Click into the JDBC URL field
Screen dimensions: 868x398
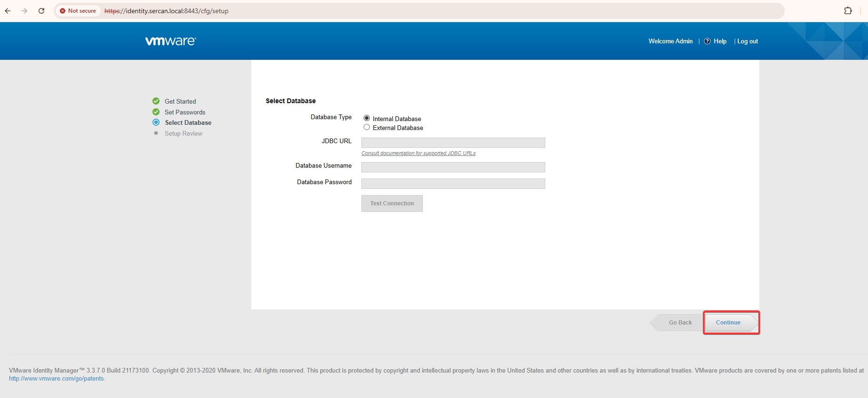(x=453, y=143)
